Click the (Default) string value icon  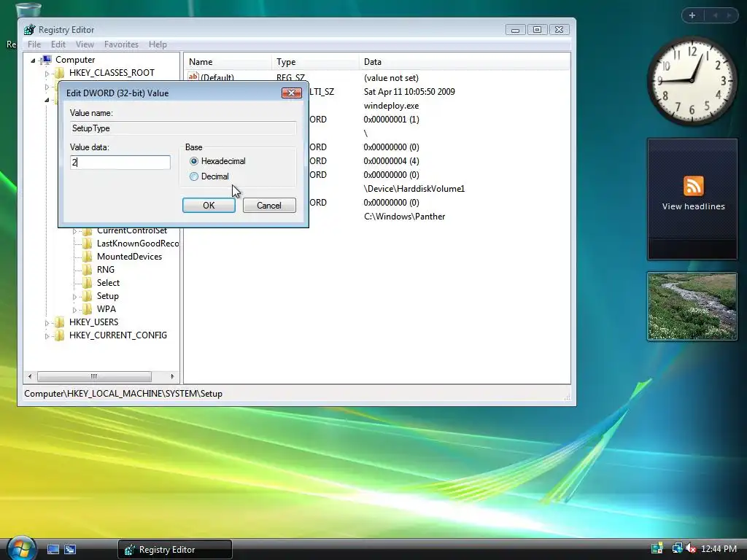193,77
